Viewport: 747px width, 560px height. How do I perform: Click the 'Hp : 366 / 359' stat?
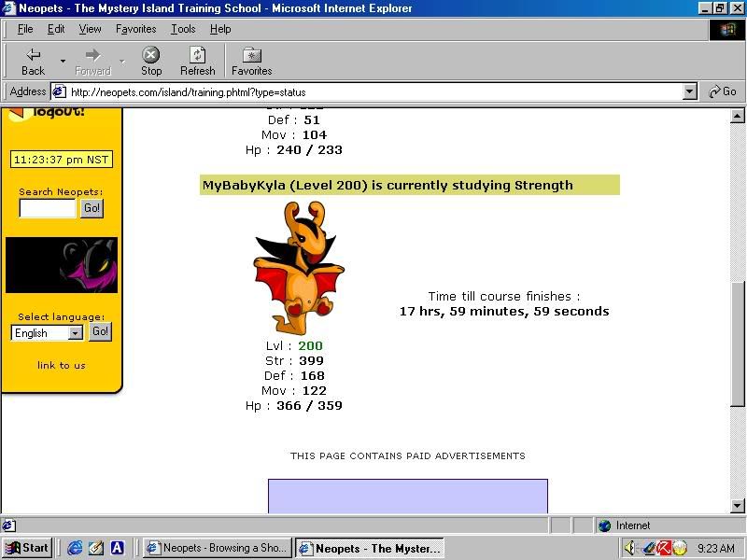coord(294,406)
